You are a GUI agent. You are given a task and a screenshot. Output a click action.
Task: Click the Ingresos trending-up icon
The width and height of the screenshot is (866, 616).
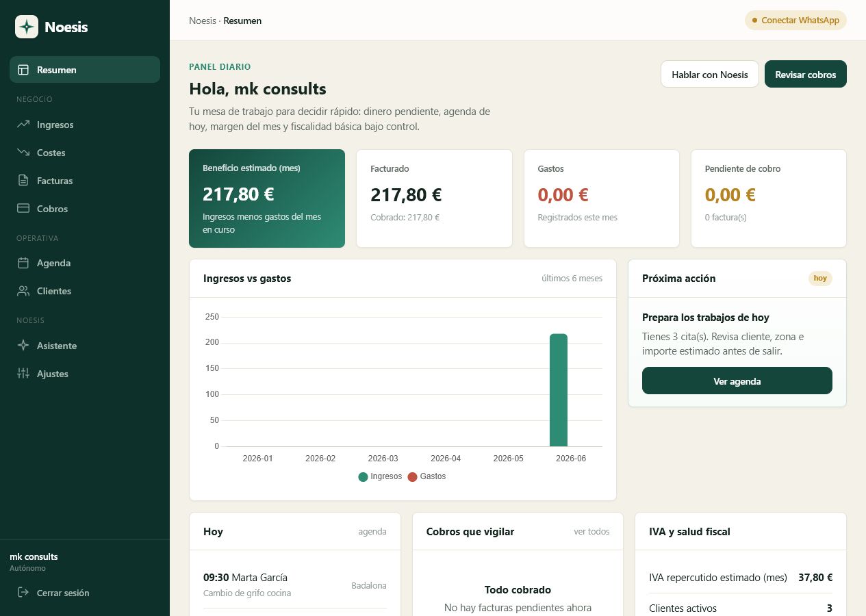pos(23,125)
